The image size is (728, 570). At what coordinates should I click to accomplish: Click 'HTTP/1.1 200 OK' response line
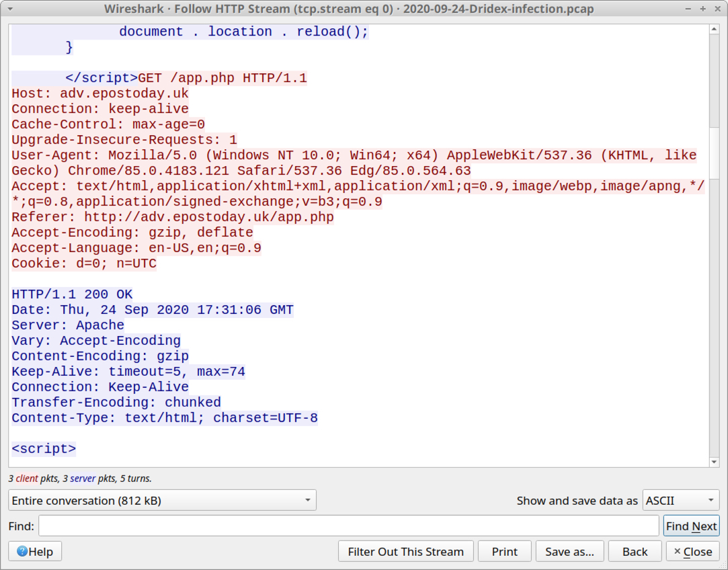click(72, 294)
